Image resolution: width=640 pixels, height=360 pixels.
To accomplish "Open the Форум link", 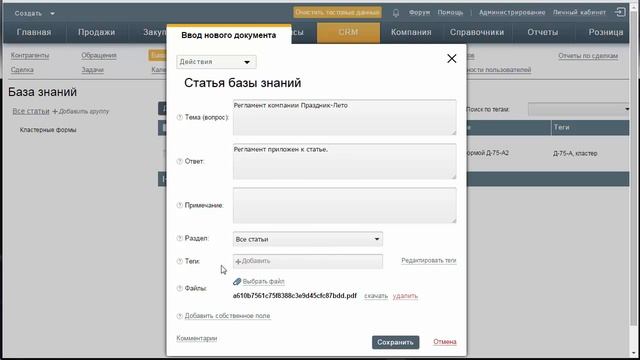I will pos(419,13).
